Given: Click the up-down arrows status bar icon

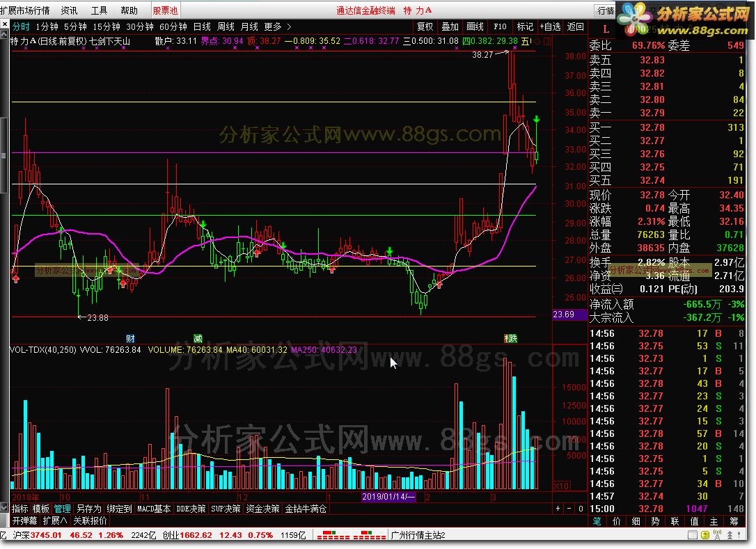Looking at the screenshot, I should pos(730,535).
